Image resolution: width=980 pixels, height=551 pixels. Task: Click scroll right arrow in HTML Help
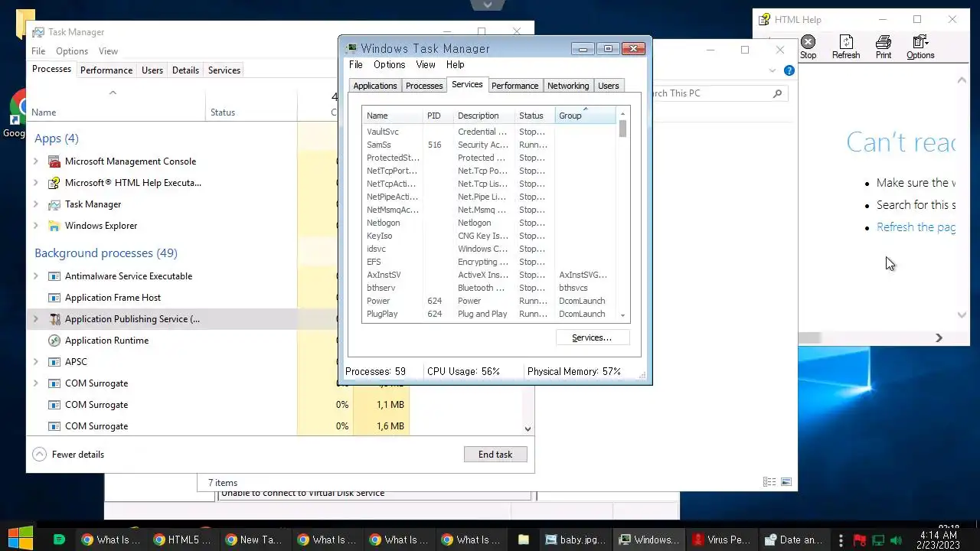click(939, 337)
